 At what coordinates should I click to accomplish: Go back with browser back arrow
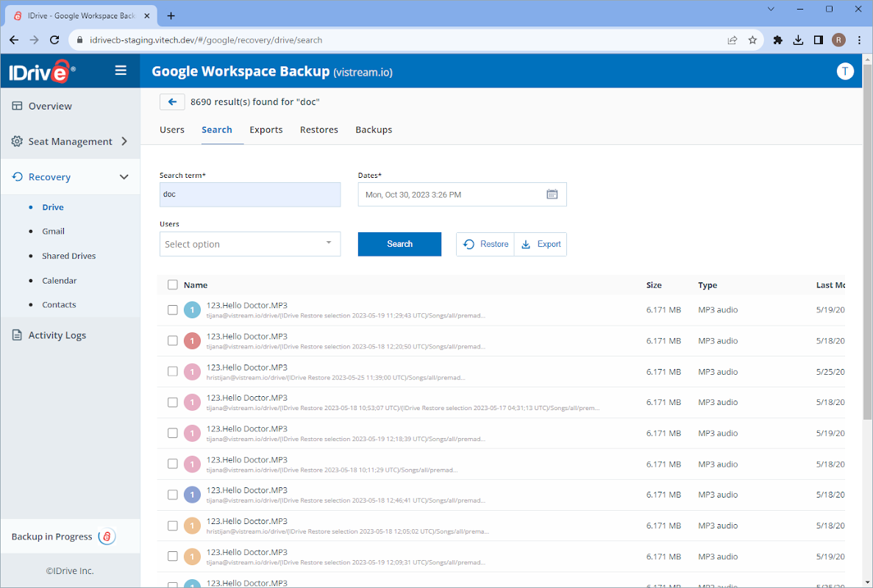(14, 40)
